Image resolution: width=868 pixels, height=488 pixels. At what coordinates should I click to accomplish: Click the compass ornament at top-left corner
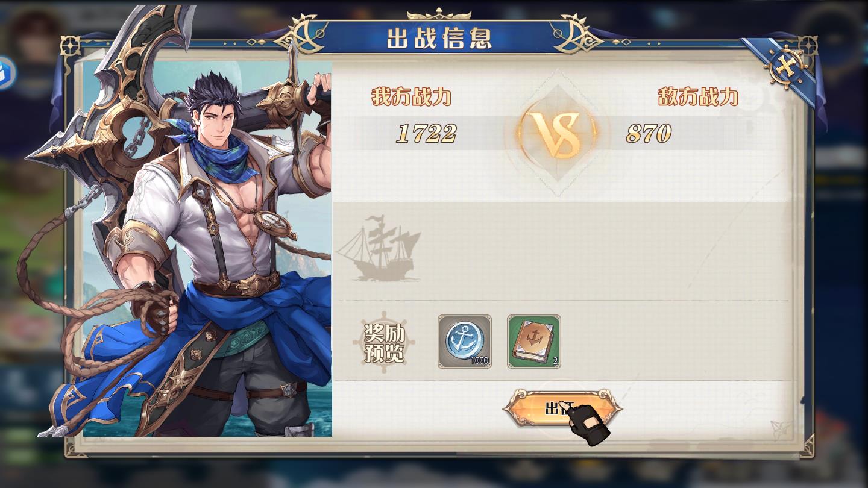coord(71,46)
